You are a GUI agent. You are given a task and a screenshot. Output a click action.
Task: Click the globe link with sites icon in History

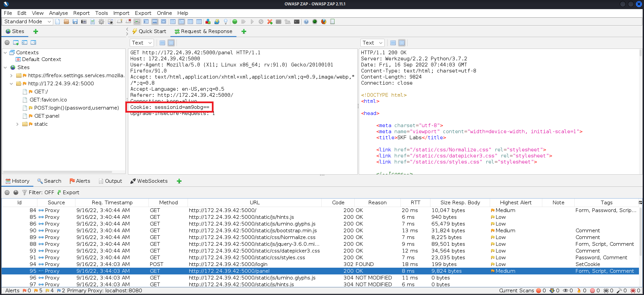(x=16, y=193)
